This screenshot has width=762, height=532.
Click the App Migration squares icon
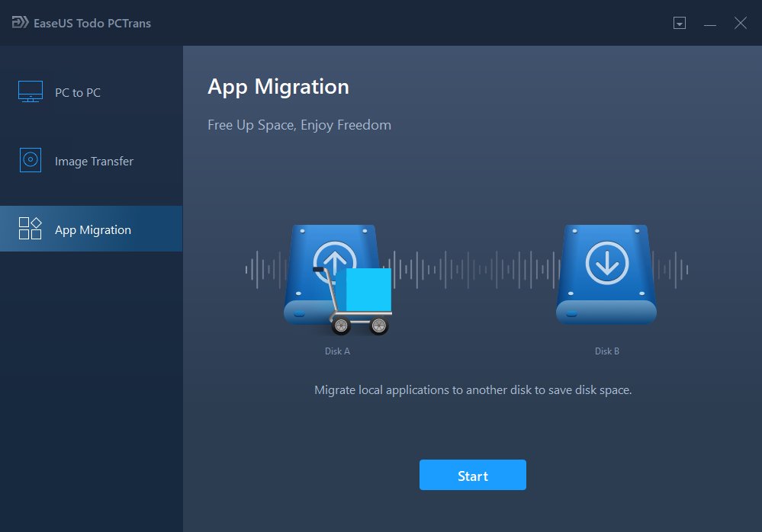coord(30,228)
